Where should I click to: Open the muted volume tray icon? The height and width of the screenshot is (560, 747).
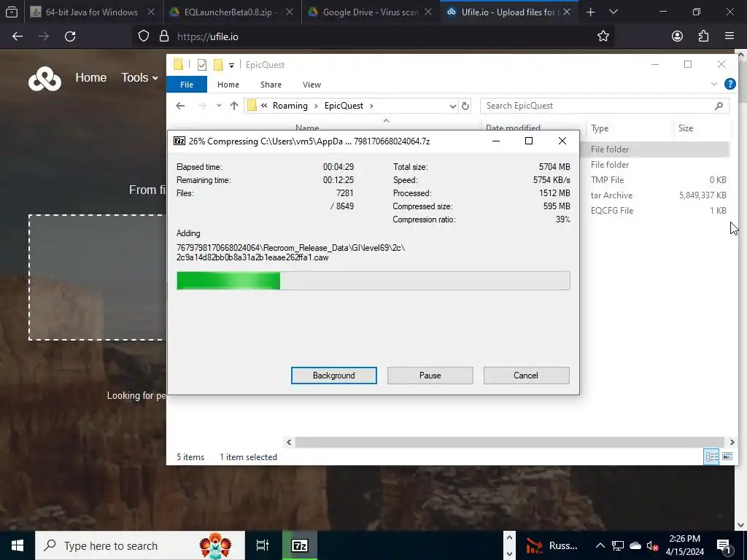pyautogui.click(x=653, y=545)
